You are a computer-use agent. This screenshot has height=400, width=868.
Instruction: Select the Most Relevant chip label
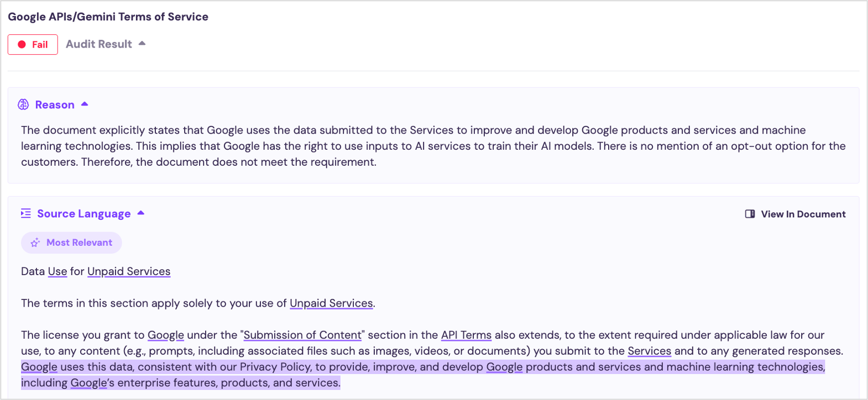click(x=79, y=243)
